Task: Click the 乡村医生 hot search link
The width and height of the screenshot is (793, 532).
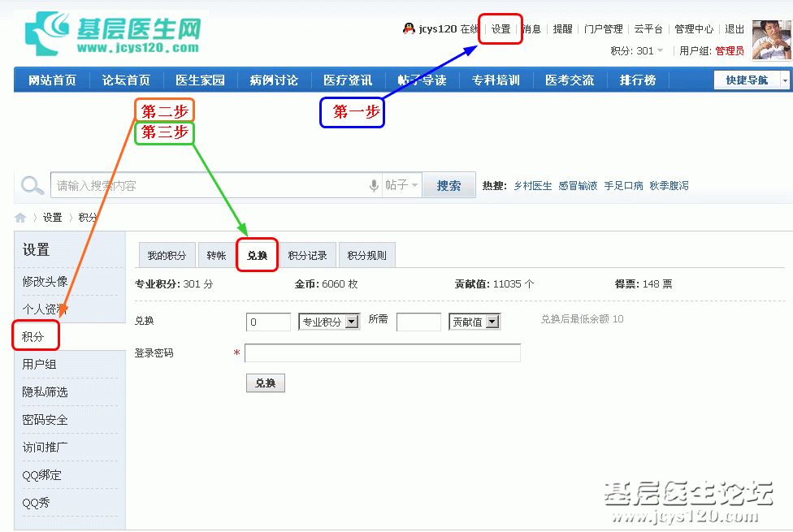Action: coord(532,186)
